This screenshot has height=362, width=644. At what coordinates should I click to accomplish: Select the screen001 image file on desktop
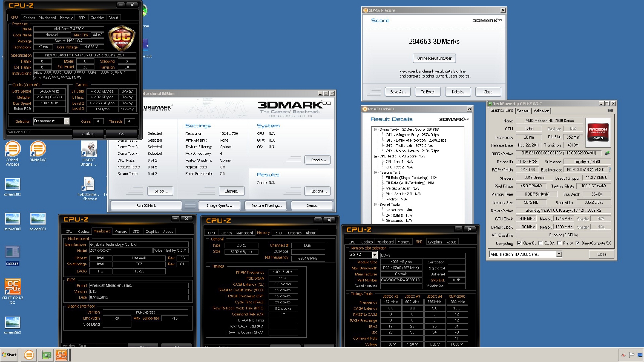coord(38,222)
